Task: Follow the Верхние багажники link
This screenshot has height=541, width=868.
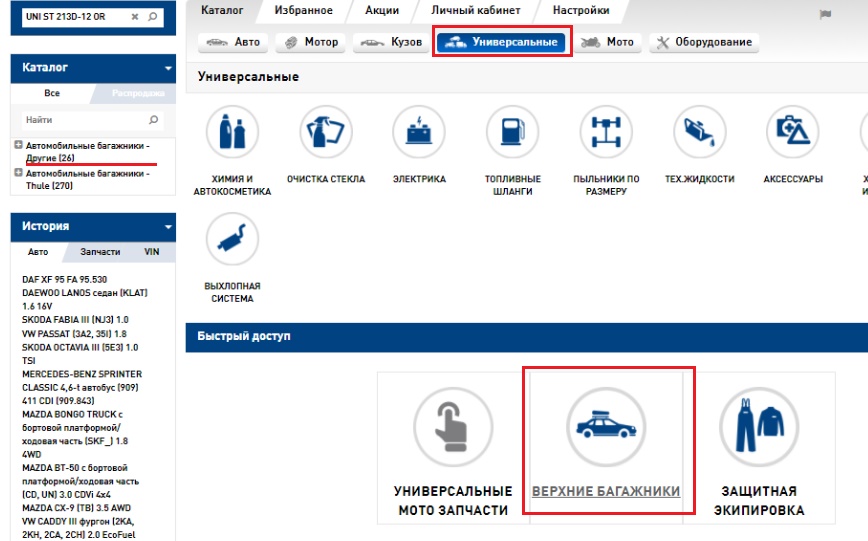Action: click(606, 491)
